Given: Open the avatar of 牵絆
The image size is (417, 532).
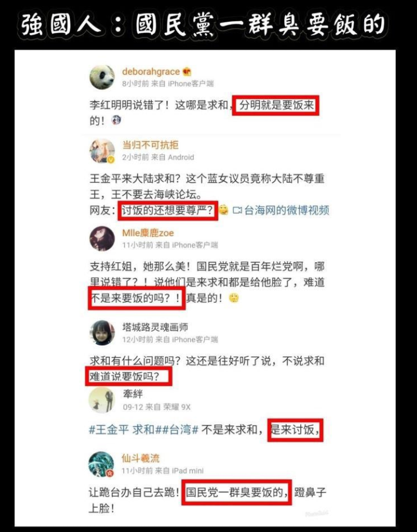Looking at the screenshot, I should (102, 400).
